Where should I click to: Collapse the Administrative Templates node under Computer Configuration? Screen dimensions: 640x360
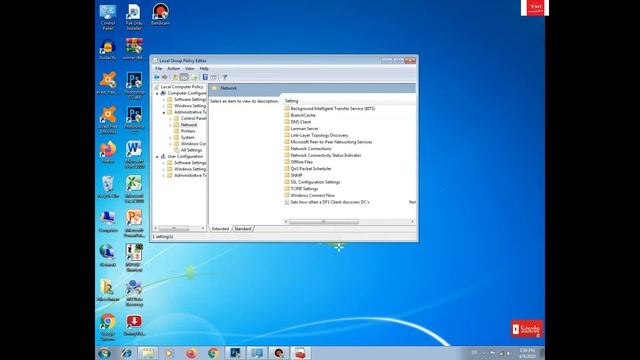pos(164,112)
